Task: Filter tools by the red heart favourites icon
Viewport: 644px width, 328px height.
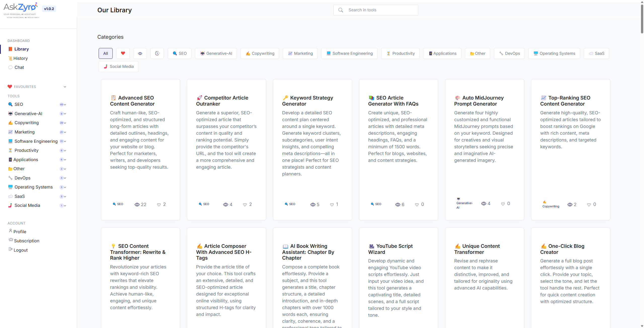Action: tap(123, 53)
